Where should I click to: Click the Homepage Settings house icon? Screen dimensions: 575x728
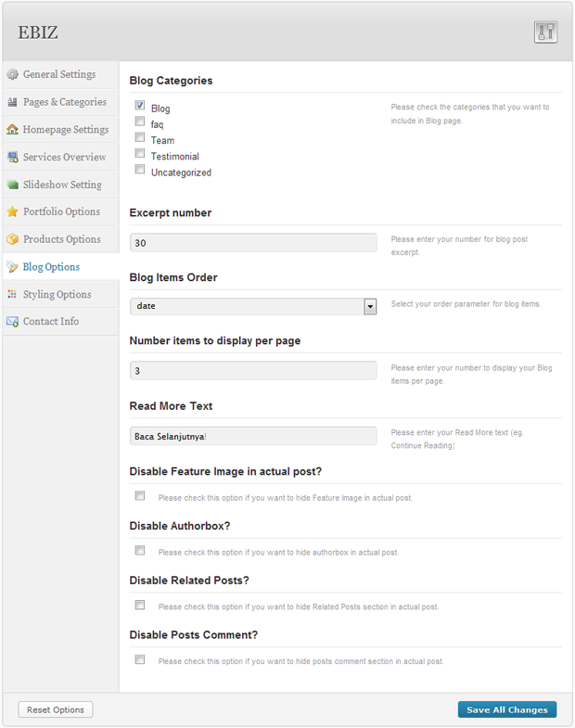(12, 130)
